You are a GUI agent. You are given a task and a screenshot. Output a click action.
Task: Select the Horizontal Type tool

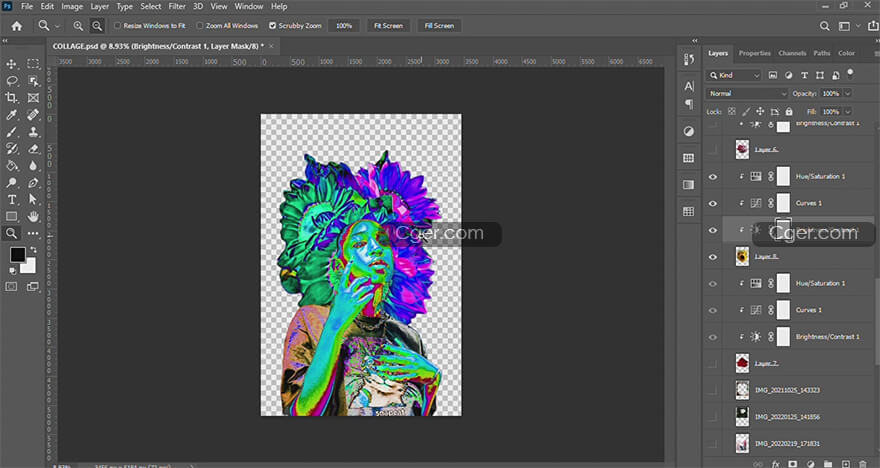pos(11,199)
